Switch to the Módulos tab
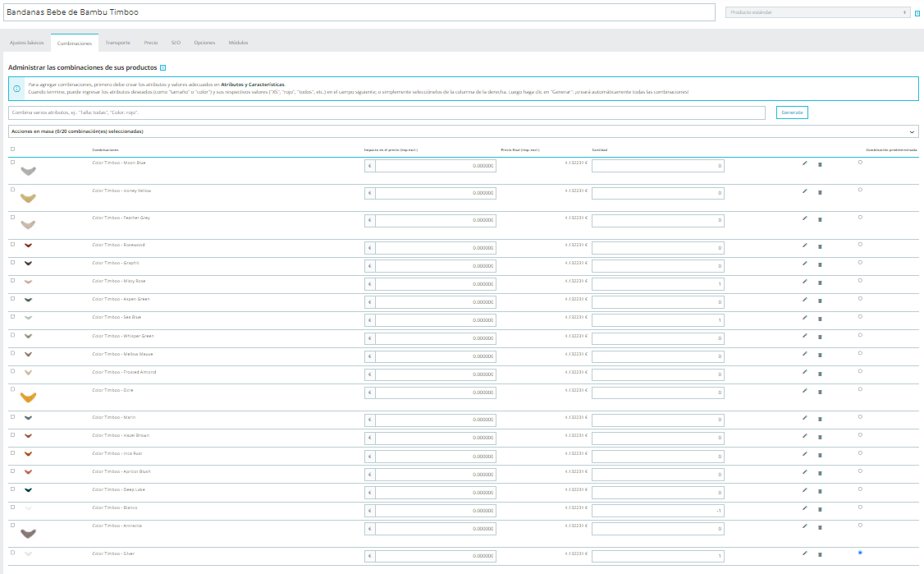This screenshot has height=574, width=924. pyautogui.click(x=238, y=43)
